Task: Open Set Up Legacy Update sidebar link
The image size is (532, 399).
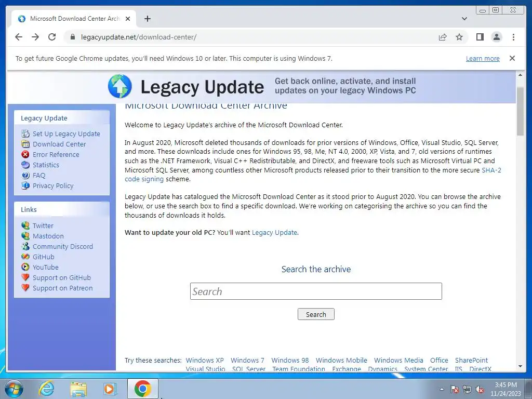Action: [66, 134]
